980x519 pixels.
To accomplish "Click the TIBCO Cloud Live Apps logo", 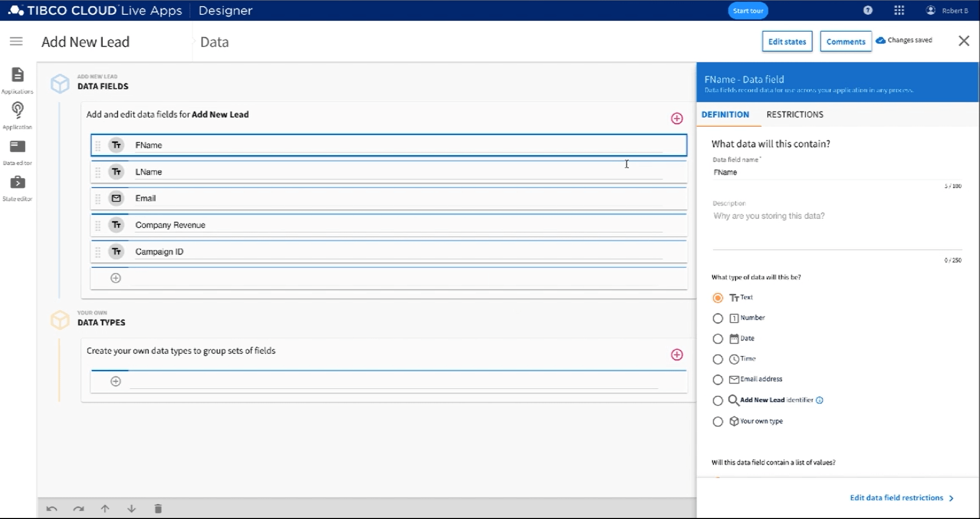I will [x=96, y=10].
